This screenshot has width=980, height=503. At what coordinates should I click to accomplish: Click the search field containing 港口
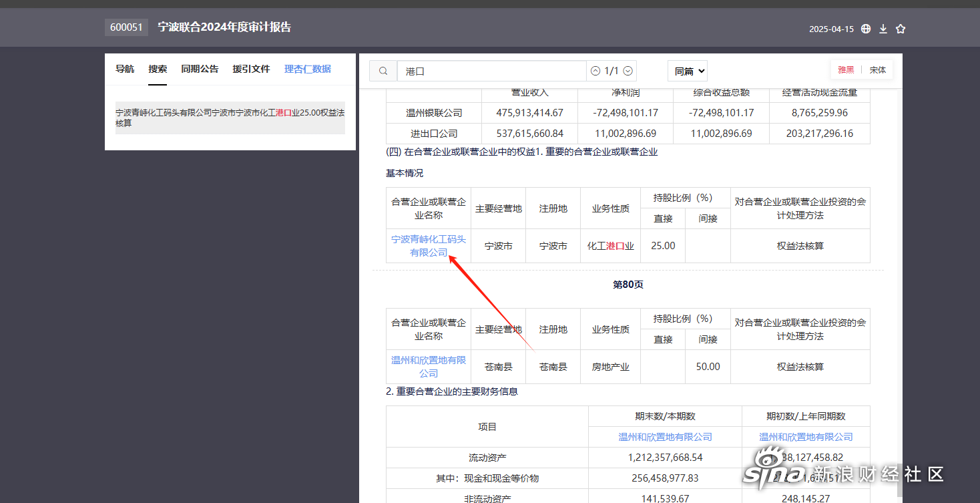click(491, 71)
